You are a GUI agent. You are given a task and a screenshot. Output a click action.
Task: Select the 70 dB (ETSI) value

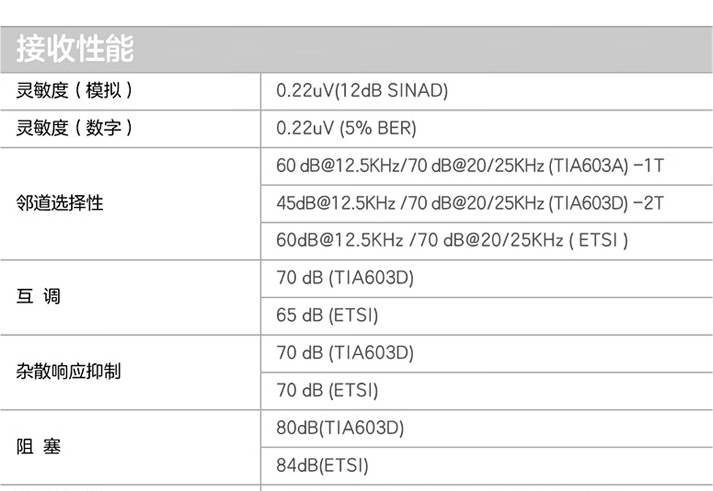pos(327,390)
